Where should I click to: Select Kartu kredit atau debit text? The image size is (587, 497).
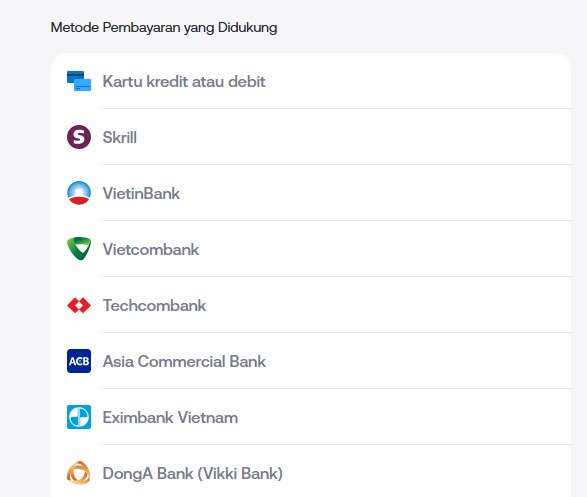click(184, 81)
